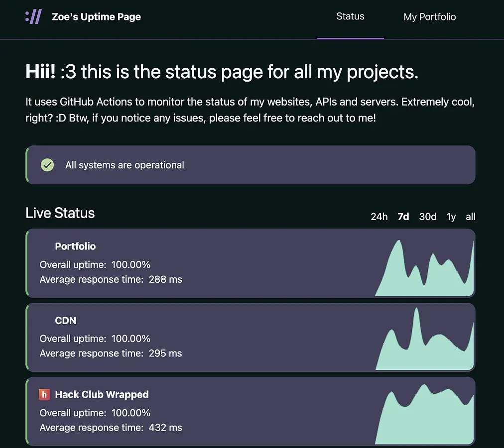
Task: Click the spike in the CDN graph
Action: [x=415, y=319]
